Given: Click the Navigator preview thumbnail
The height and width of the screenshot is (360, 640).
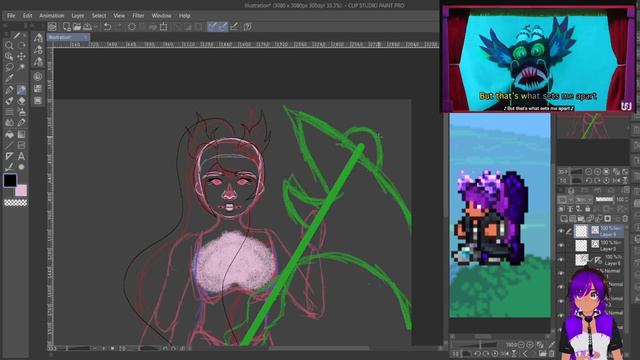Looking at the screenshot, I should pos(593,127).
